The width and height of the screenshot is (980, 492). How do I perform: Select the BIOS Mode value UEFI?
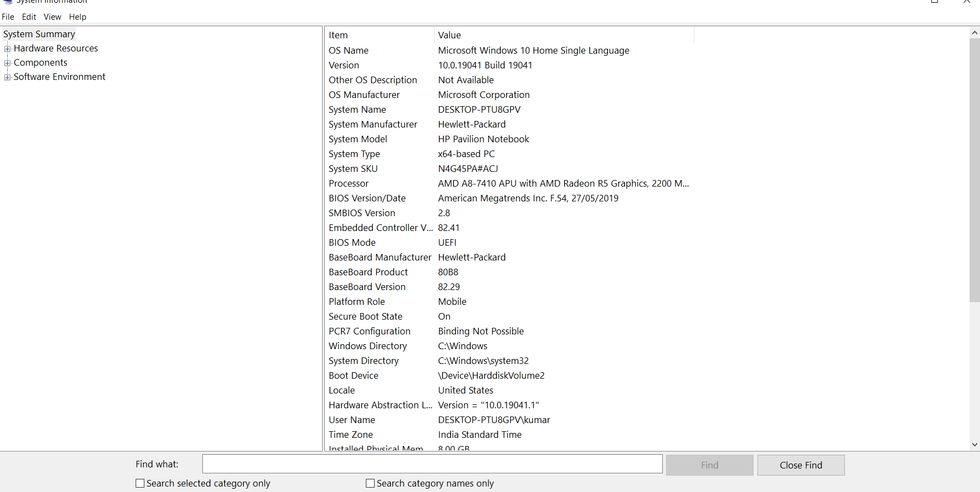pos(447,242)
